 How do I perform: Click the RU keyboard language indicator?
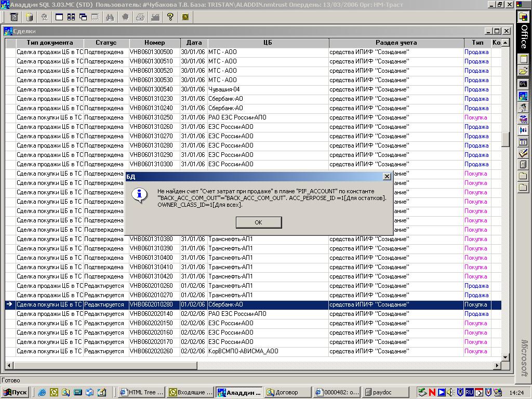pos(469,392)
